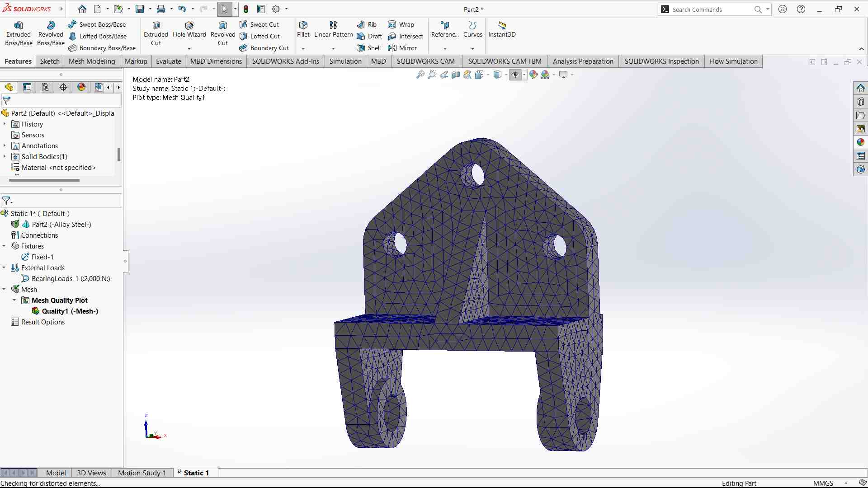Click the Appearances color ball in task pane
The image size is (868, 488).
point(860,142)
